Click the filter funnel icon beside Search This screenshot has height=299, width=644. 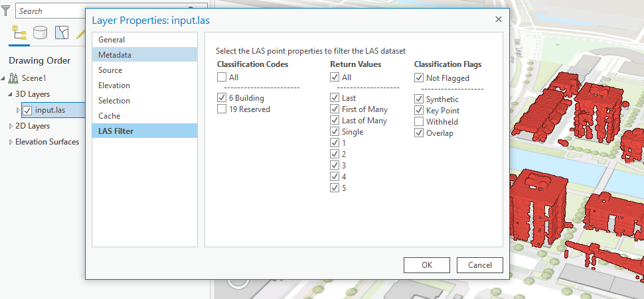5,11
